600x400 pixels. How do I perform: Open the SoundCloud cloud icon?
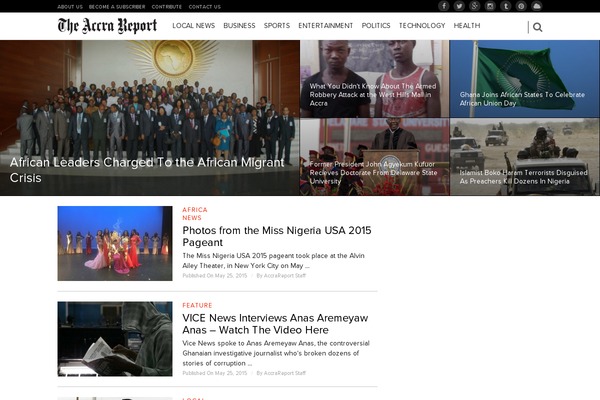(x=537, y=6)
